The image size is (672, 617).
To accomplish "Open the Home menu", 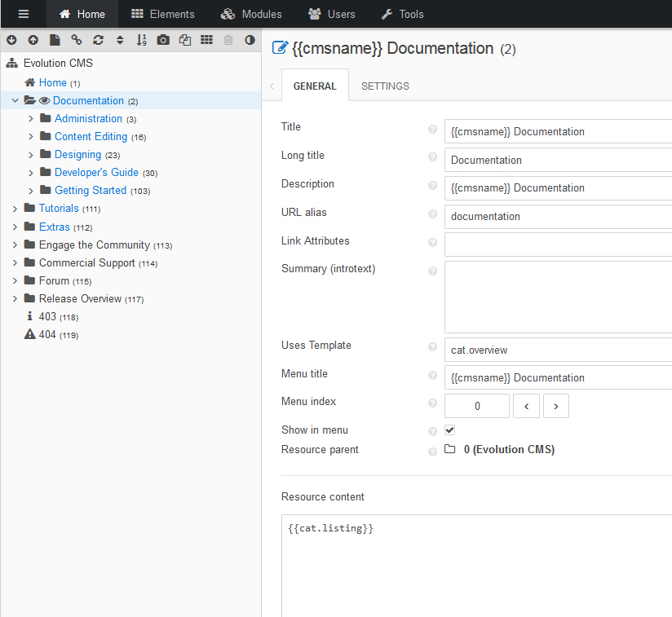I will tap(82, 14).
